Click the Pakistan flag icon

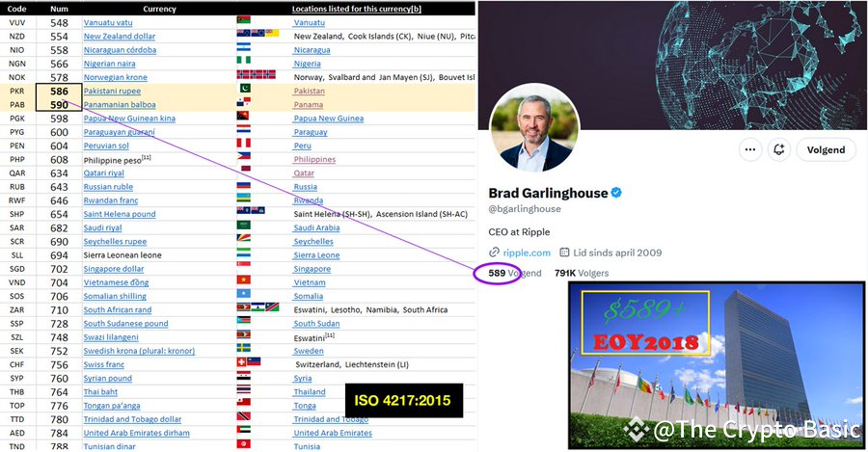pyautogui.click(x=245, y=88)
